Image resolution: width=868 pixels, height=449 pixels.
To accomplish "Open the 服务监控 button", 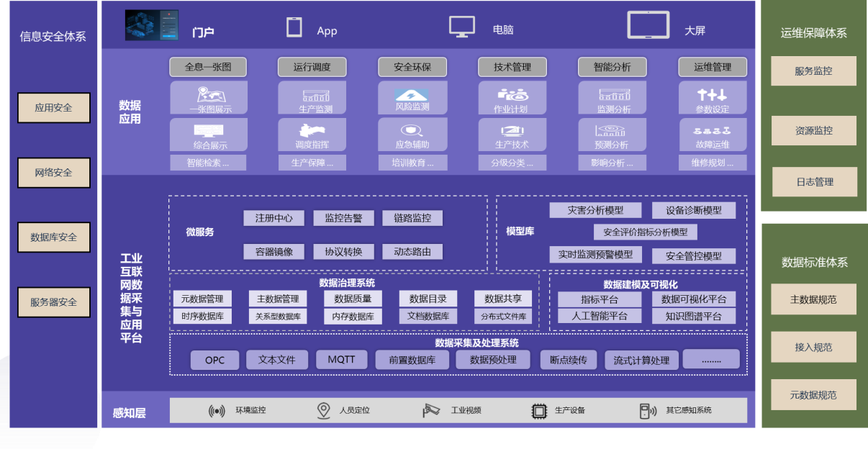I will click(813, 71).
